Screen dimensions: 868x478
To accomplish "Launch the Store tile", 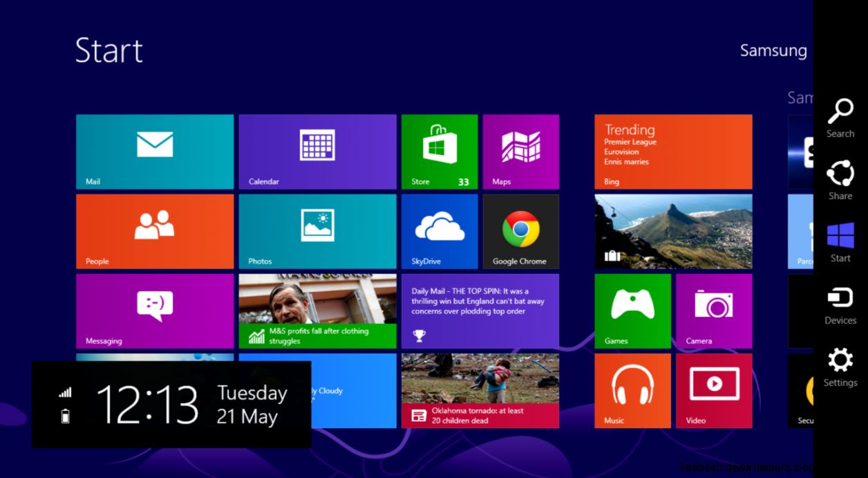I will point(440,151).
